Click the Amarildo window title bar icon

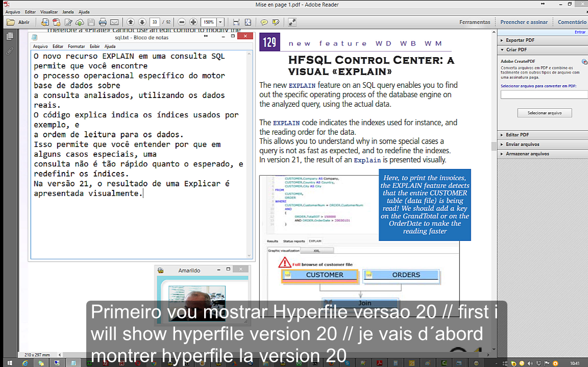[x=160, y=271]
